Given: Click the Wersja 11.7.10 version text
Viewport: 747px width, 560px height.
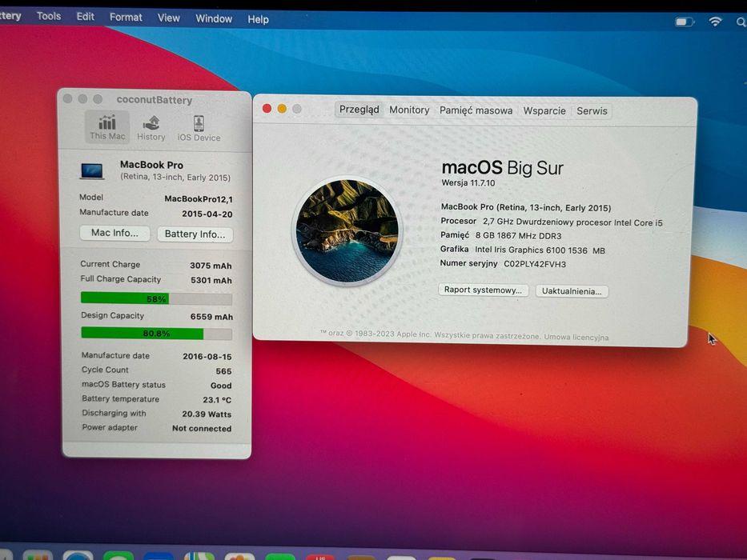Looking at the screenshot, I should 468,183.
